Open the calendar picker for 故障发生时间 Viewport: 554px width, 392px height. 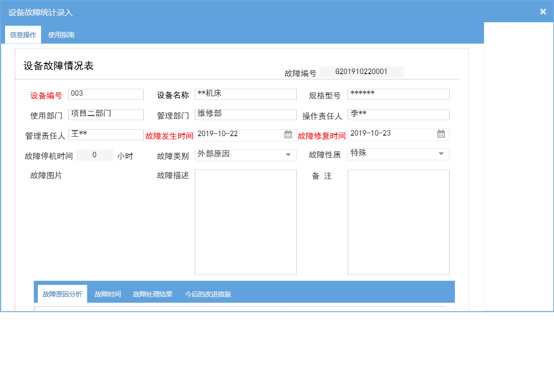pyautogui.click(x=288, y=134)
